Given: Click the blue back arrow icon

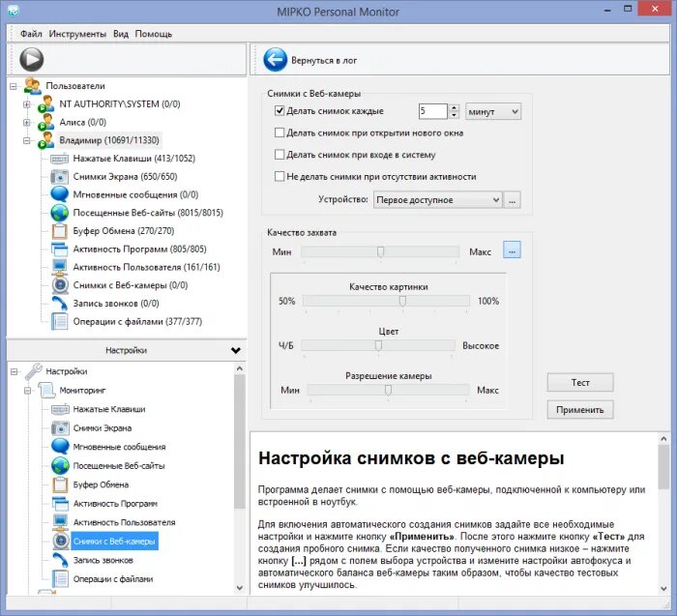Looking at the screenshot, I should coord(275,60).
